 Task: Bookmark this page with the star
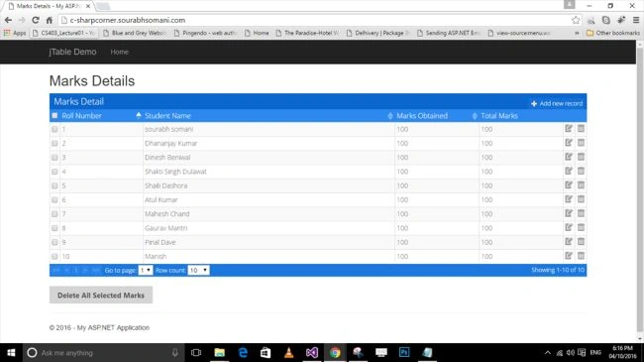point(576,20)
